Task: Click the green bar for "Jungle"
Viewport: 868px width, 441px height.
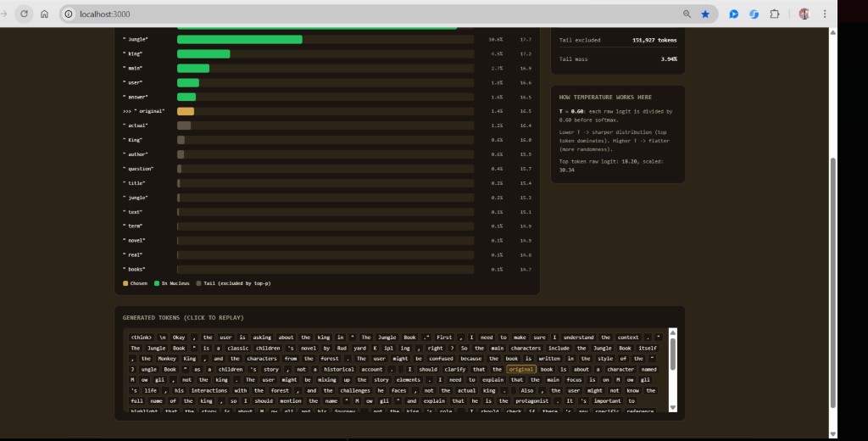Action: [x=240, y=39]
